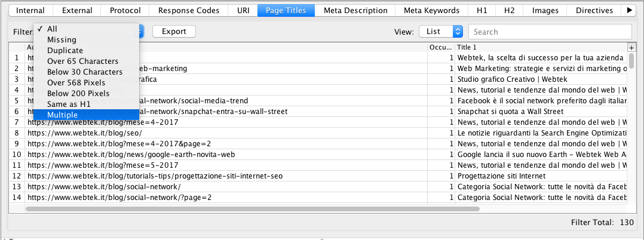Filter titles Below 30 Characters
Screen dimensions: 644x240
click(x=86, y=72)
